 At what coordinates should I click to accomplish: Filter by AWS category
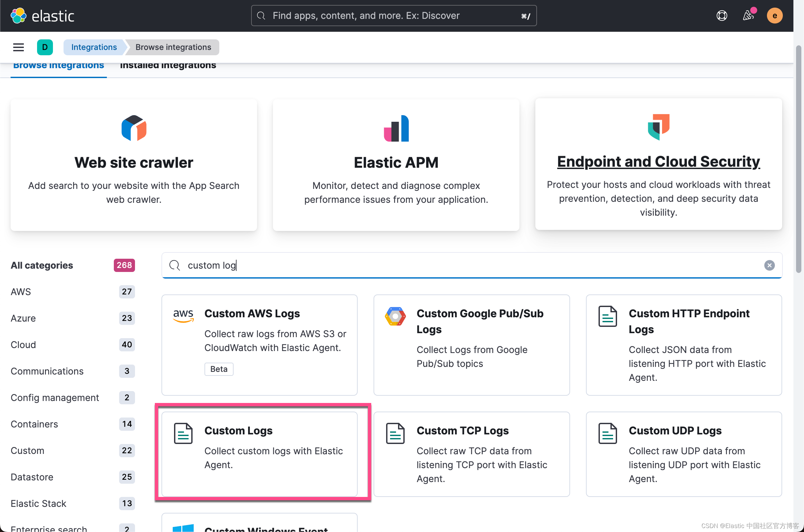click(72, 292)
